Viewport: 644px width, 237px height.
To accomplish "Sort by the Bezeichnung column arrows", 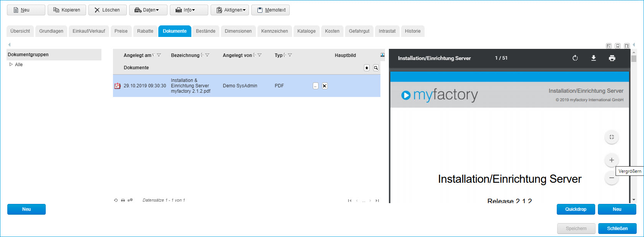I will [202, 55].
